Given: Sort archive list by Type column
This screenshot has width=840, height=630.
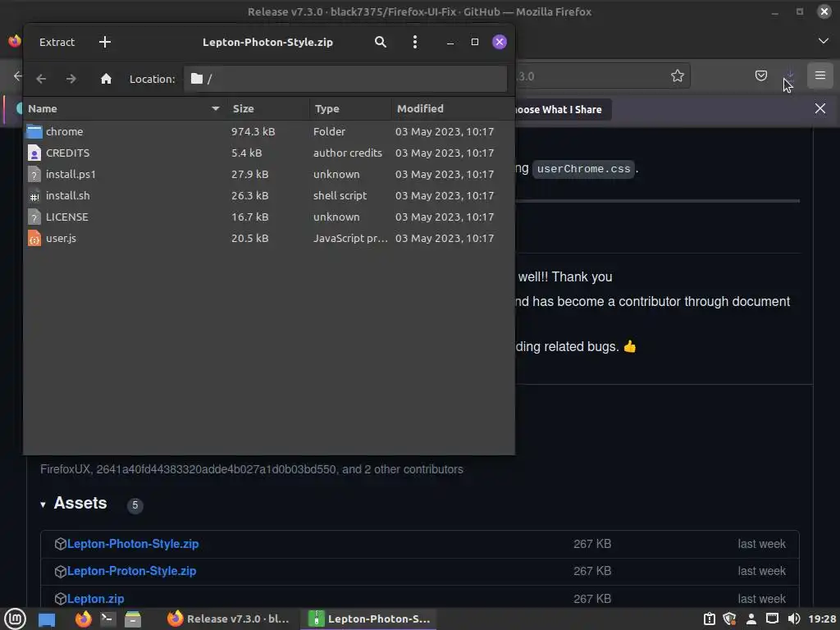Looking at the screenshot, I should (350, 109).
